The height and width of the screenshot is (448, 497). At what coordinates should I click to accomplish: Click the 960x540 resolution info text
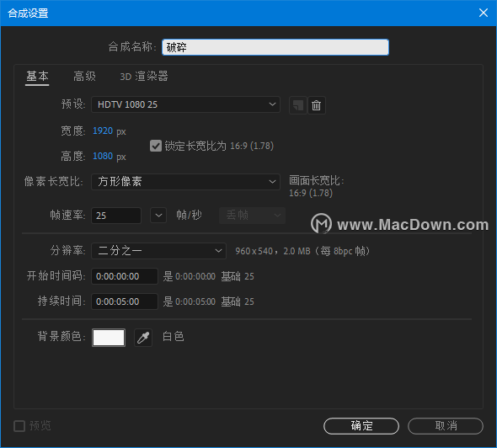pos(302,251)
